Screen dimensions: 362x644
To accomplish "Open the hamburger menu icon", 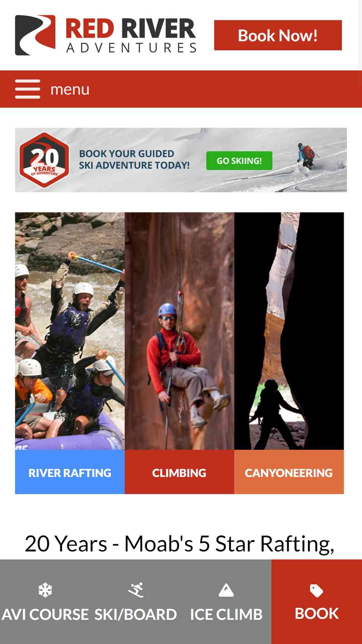I will (x=28, y=89).
